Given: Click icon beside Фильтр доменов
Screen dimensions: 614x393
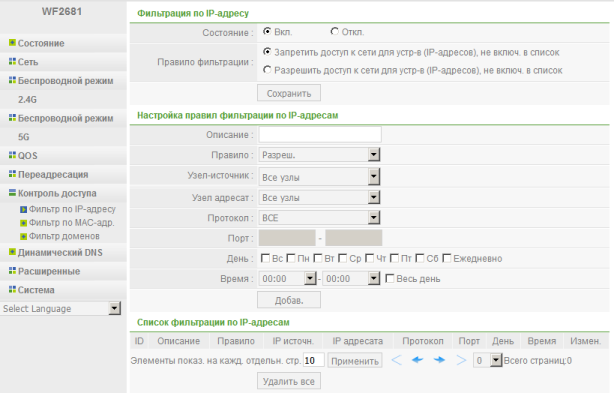Looking at the screenshot, I should [x=23, y=236].
